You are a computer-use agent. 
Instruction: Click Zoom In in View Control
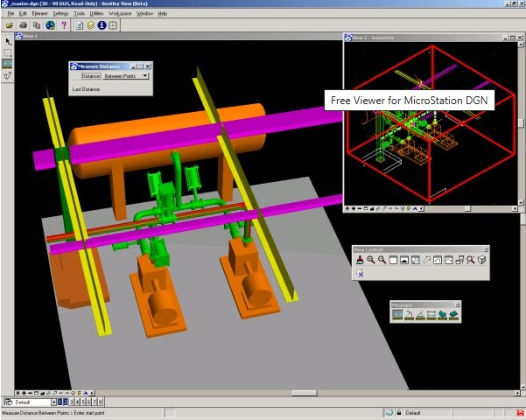point(371,260)
